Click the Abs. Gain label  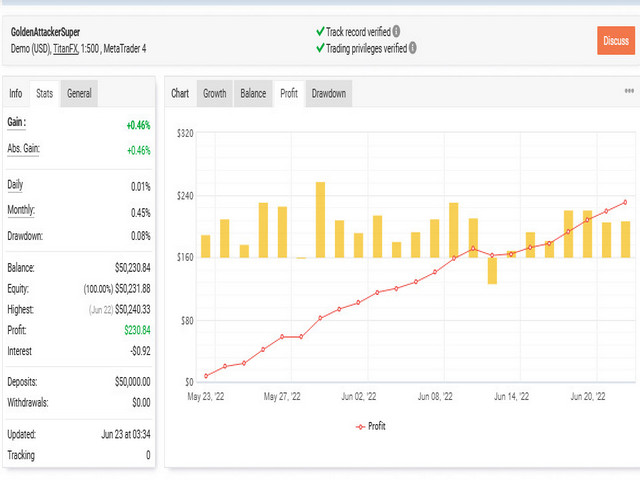[23, 148]
